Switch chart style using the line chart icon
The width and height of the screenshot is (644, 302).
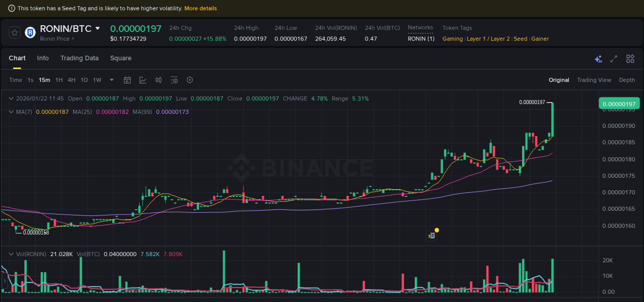(x=143, y=80)
